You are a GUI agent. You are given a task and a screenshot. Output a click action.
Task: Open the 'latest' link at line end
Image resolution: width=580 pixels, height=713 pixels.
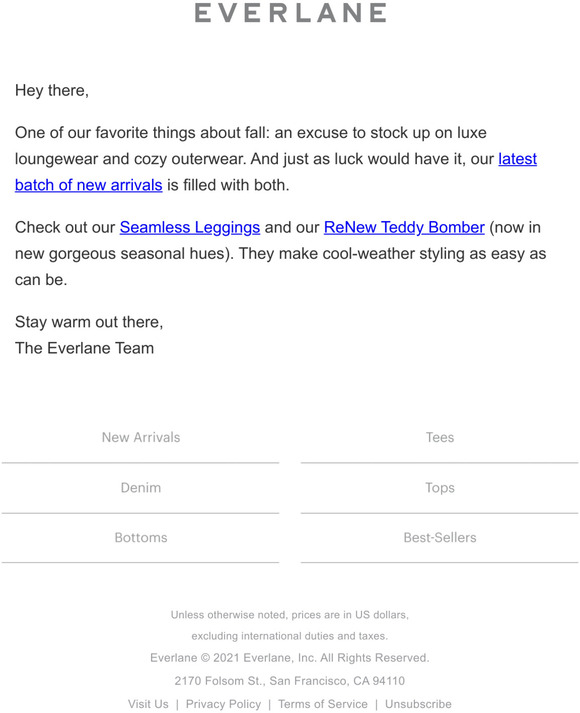click(x=517, y=159)
